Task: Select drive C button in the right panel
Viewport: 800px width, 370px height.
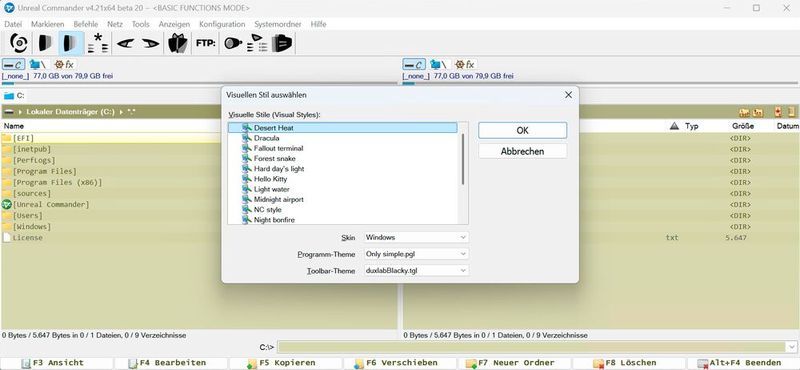Action: pos(414,64)
